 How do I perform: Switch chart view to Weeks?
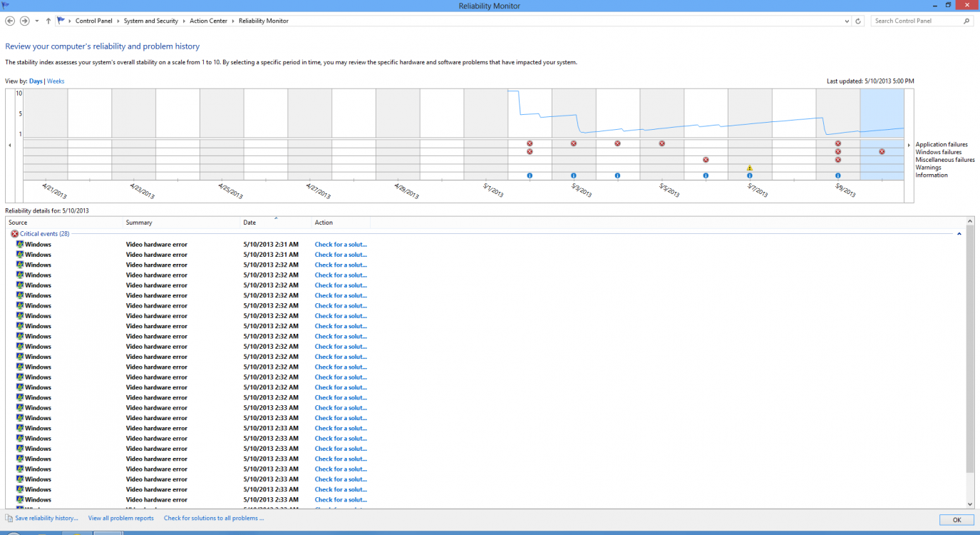[x=56, y=81]
